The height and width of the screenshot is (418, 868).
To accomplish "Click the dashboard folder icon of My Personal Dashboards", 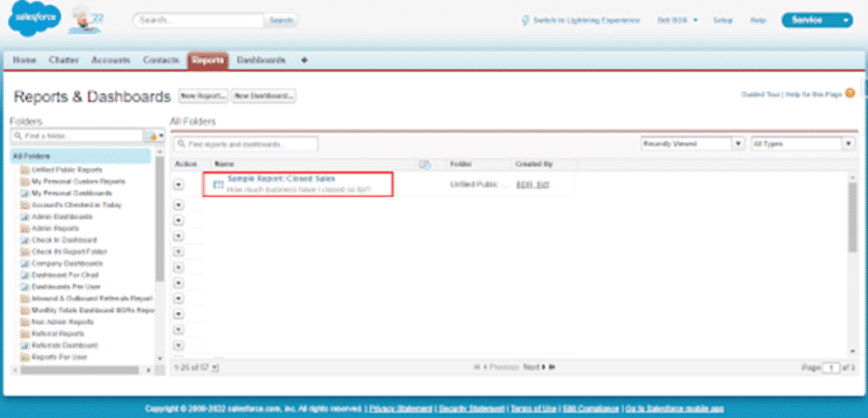I will point(24,193).
